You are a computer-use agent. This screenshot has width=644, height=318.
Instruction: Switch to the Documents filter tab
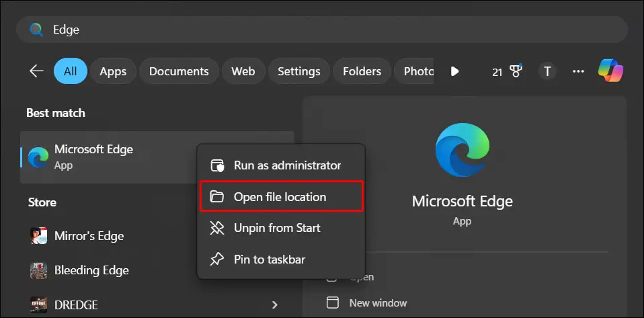tap(179, 71)
